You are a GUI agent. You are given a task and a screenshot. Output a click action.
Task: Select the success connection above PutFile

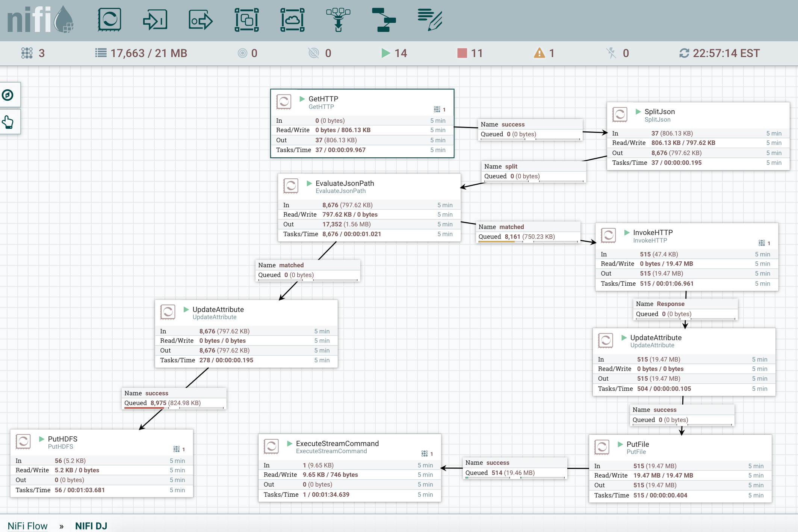point(682,414)
